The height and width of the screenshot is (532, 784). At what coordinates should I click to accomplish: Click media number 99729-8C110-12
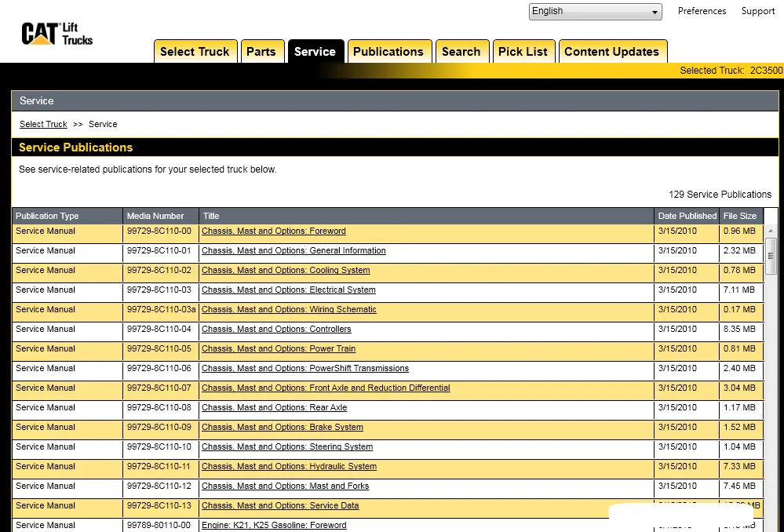[x=159, y=486]
